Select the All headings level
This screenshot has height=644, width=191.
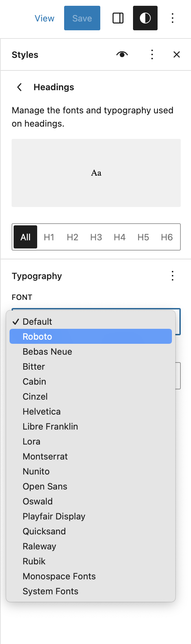tap(26, 237)
